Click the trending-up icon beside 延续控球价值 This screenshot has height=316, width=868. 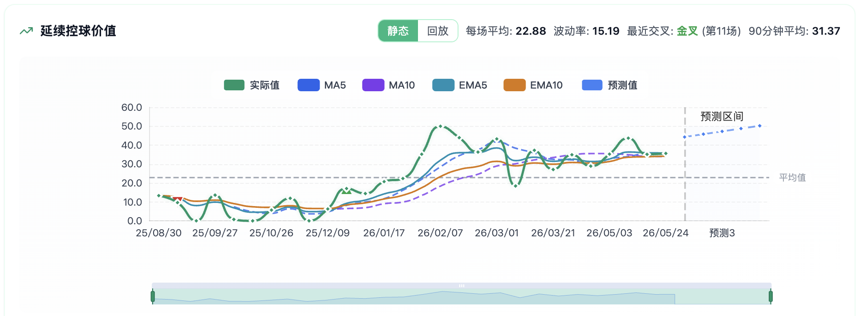tap(26, 31)
